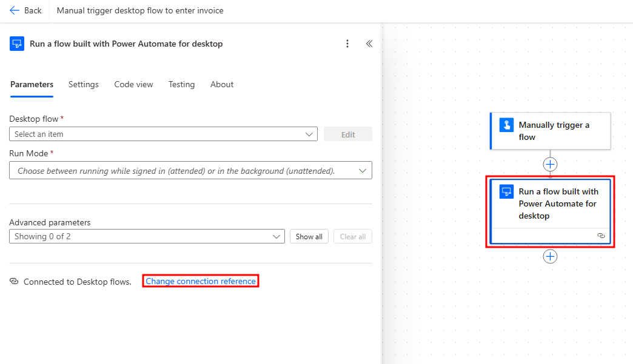Open the Testing tab
Viewport: 633px width, 364px height.
(x=182, y=85)
